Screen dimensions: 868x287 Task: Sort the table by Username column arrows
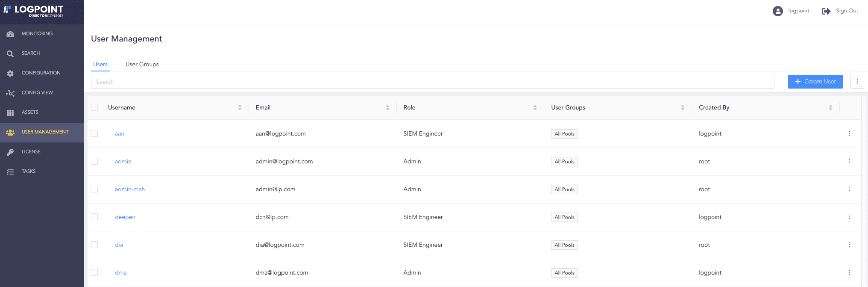pos(240,108)
